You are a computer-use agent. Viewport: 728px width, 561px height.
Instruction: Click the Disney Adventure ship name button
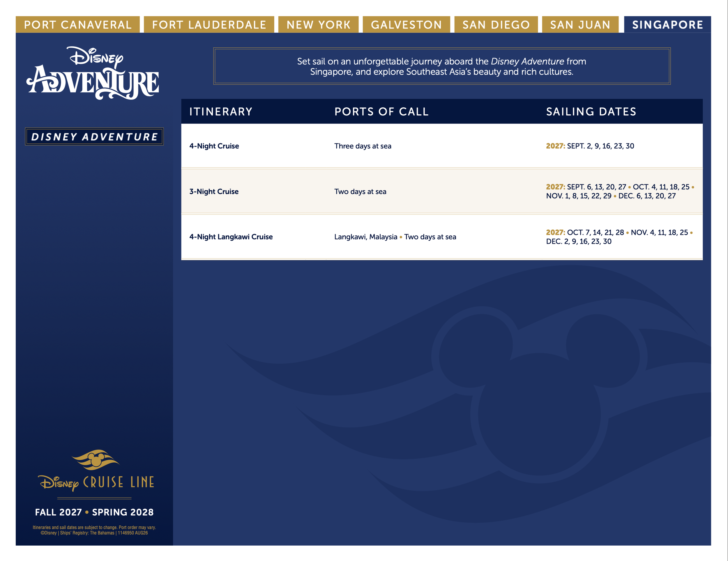coord(94,136)
